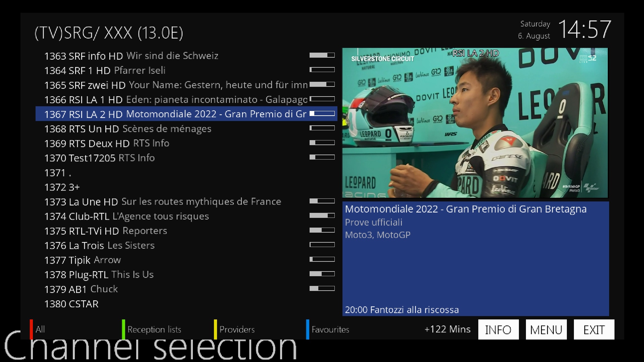Screen dimensions: 644x362
Task: Click the Prove ufficiali description line
Action: tap(374, 222)
